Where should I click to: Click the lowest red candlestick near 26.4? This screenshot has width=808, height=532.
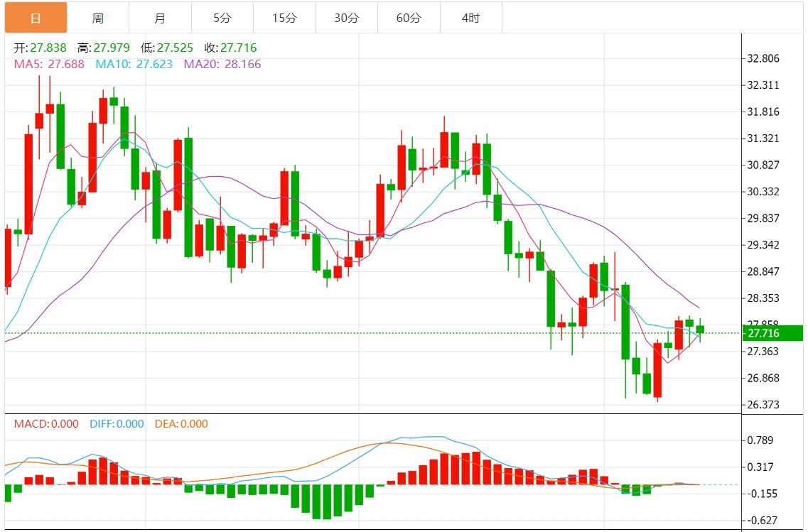coord(657,370)
